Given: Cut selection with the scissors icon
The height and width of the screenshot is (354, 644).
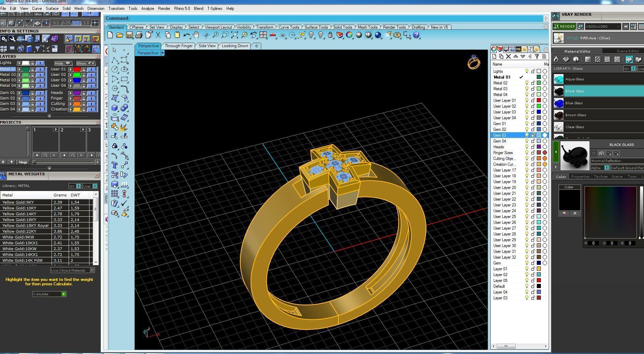Looking at the screenshot, I should pyautogui.click(x=158, y=35).
